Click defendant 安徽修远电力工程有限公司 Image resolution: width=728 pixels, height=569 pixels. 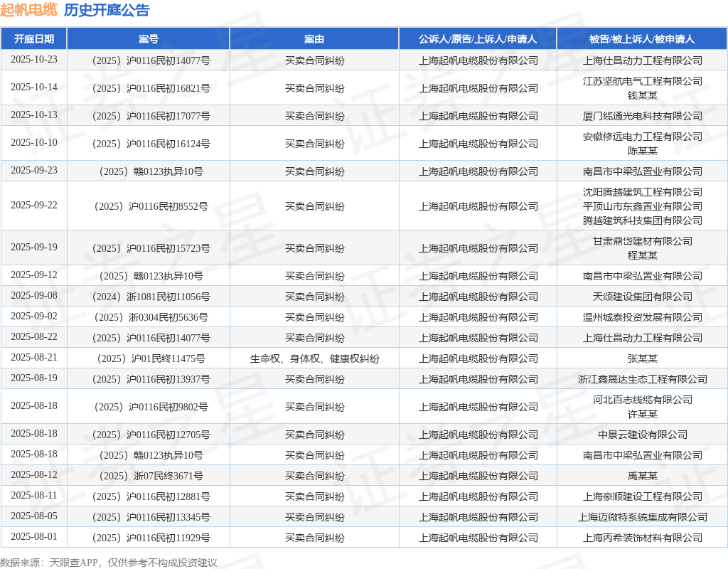tap(643, 137)
